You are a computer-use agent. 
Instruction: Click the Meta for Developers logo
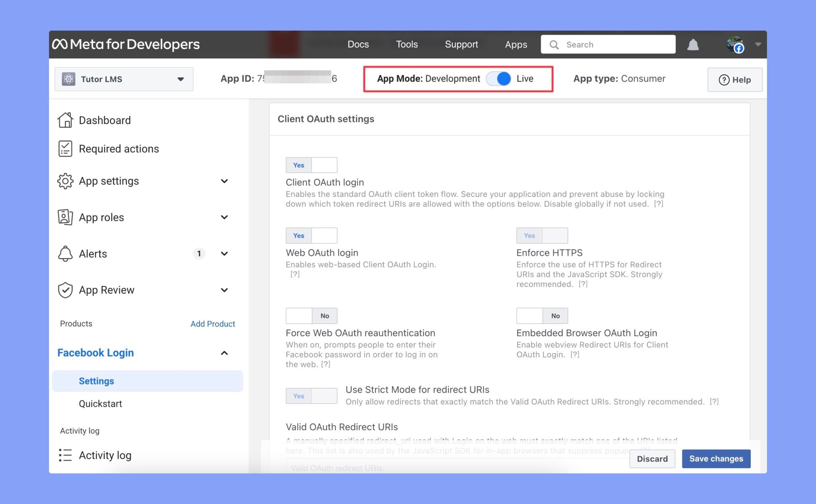(125, 44)
